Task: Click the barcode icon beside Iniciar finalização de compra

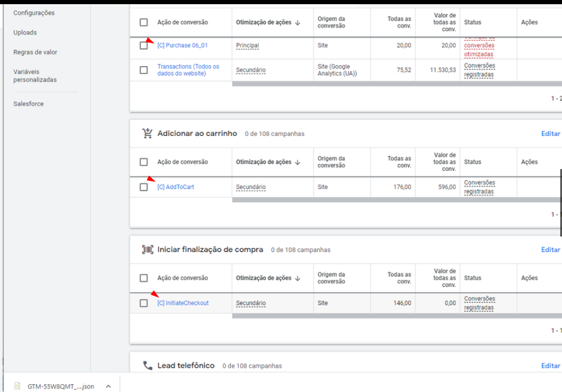Action: (147, 250)
